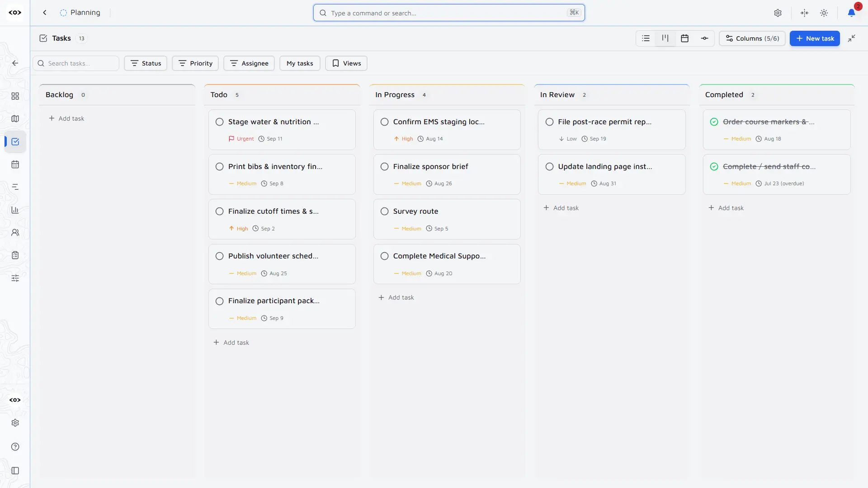
Task: Mark 'Survey route' task complete
Action: [385, 211]
